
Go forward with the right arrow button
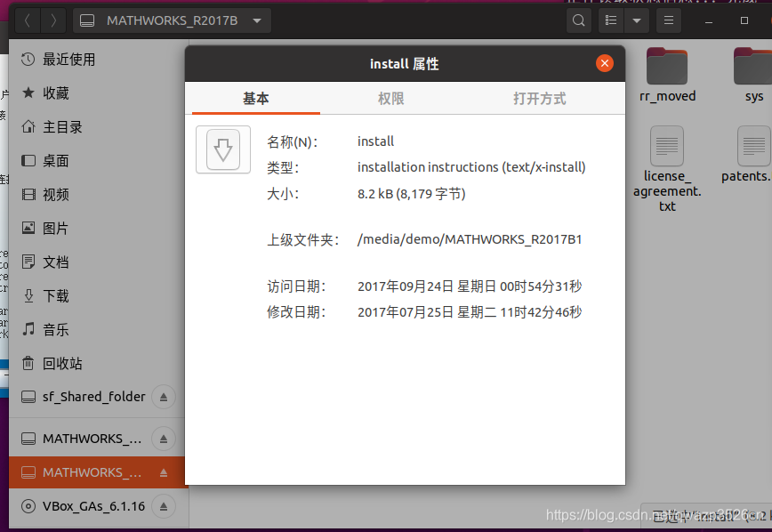(53, 20)
